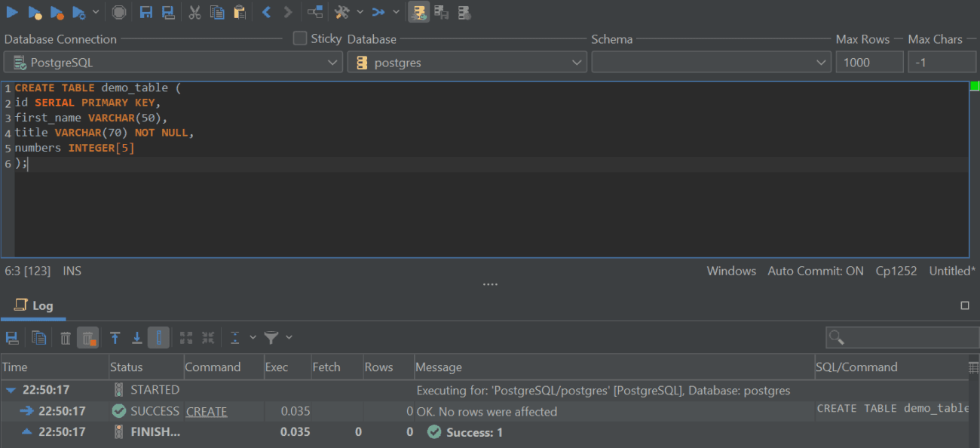This screenshot has height=448, width=980.
Task: Switch to the Log tab
Action: click(33, 305)
